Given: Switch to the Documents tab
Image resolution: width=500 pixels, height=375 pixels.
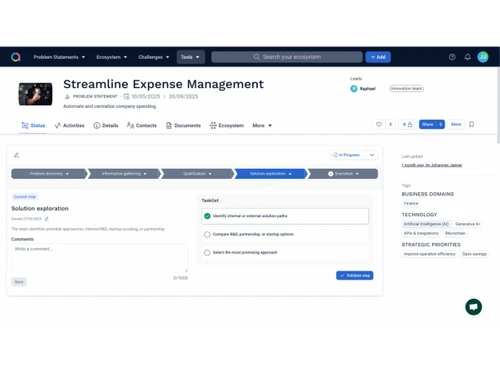Looking at the screenshot, I should (183, 125).
